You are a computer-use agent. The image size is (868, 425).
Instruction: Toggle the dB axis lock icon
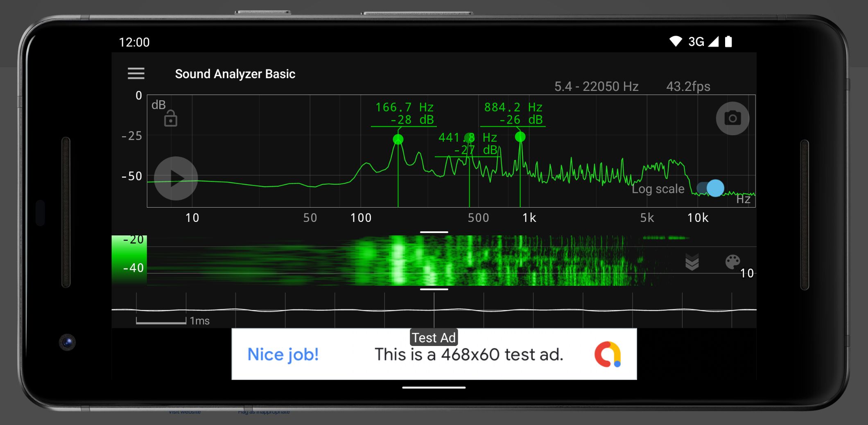click(170, 118)
